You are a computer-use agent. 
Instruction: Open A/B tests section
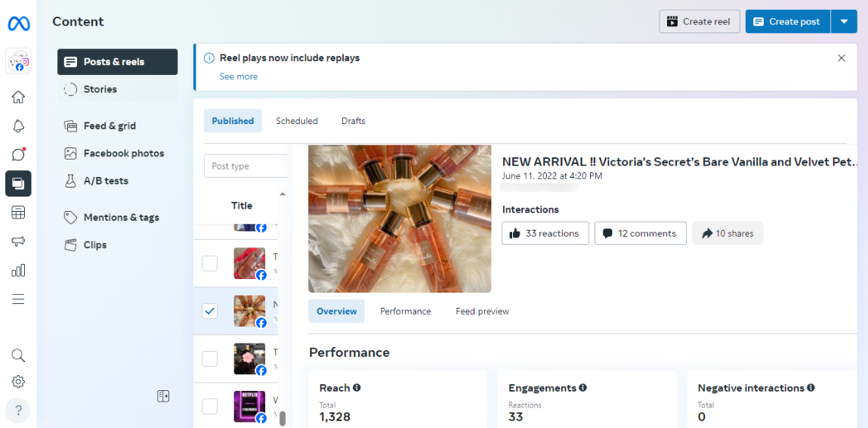pyautogui.click(x=117, y=181)
